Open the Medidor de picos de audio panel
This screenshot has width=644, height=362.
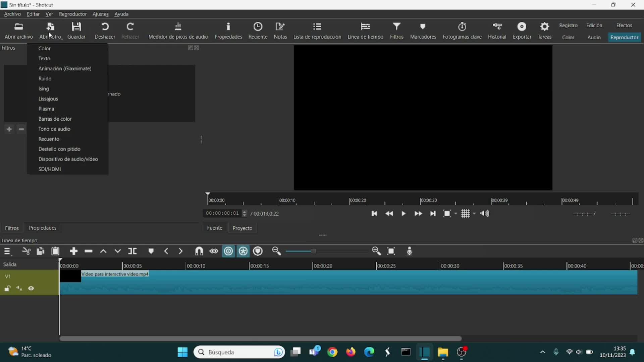point(178,30)
